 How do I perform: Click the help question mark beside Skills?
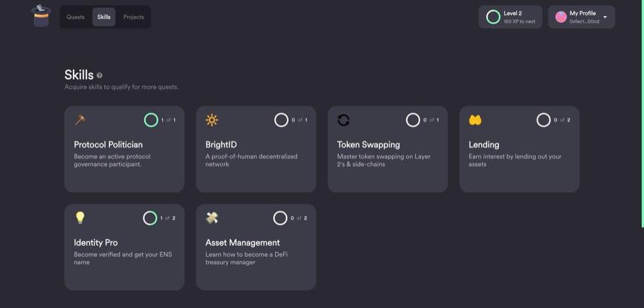pos(99,75)
